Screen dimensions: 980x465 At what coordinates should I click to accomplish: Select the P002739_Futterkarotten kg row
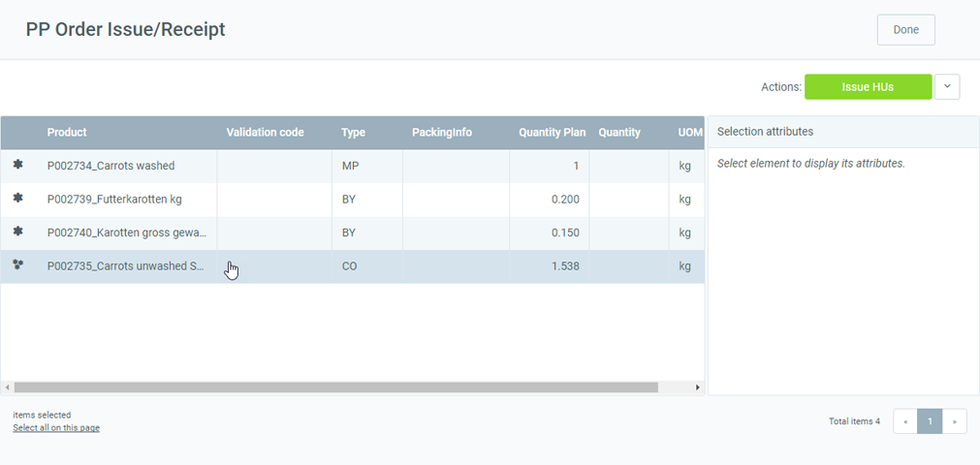353,200
